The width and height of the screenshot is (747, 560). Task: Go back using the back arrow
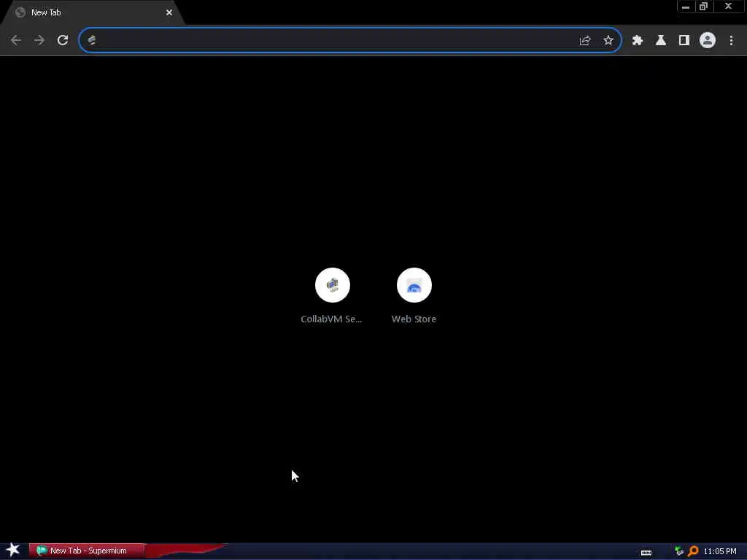(16, 41)
